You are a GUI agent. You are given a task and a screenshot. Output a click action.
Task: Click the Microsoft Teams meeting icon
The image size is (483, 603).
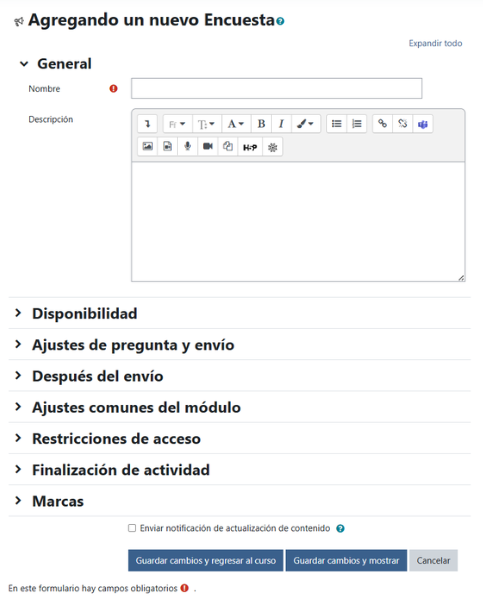pos(423,124)
